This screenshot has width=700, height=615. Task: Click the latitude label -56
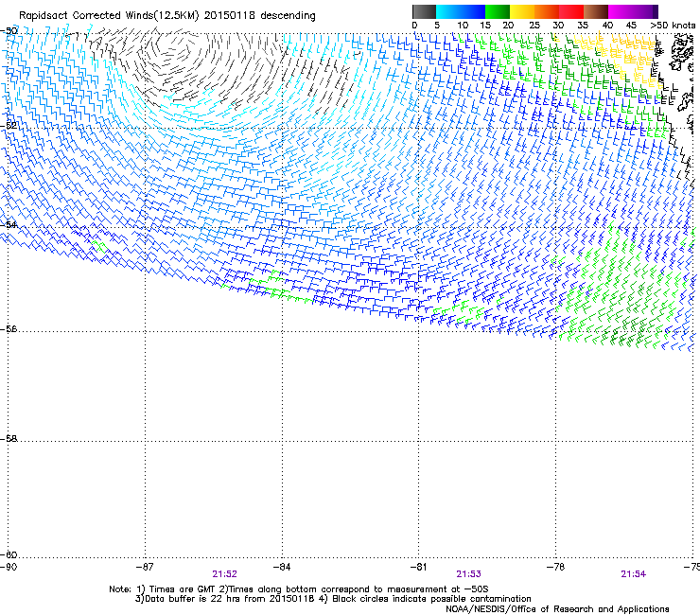[9, 329]
